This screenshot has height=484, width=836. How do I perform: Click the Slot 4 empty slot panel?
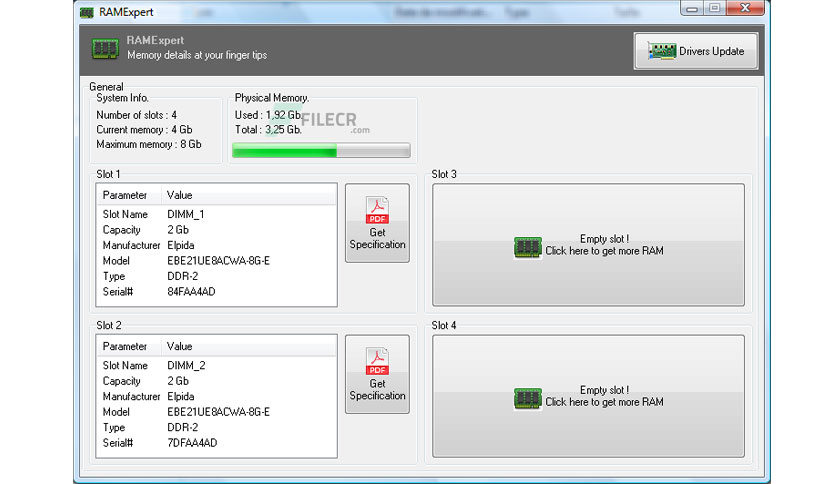588,396
